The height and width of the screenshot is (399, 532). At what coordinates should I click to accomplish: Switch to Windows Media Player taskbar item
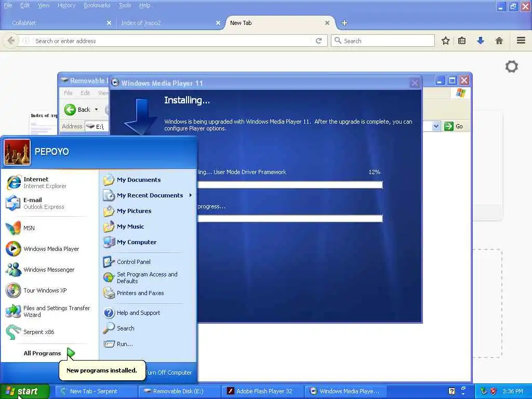tap(345, 391)
